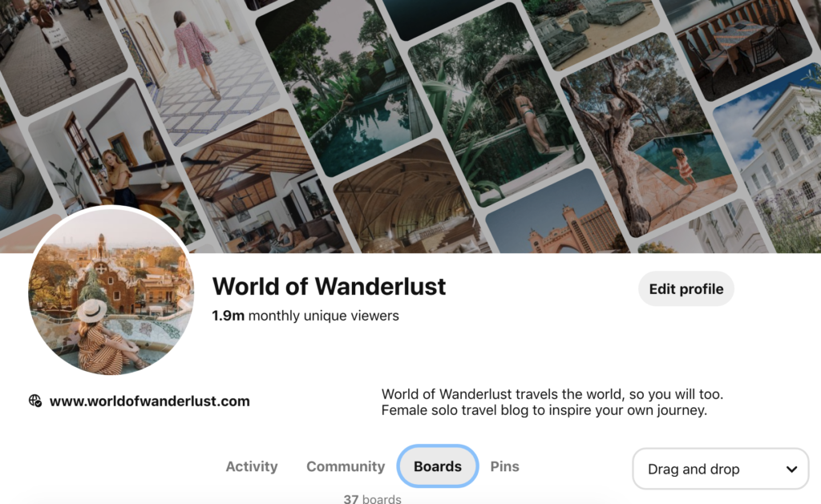Image resolution: width=821 pixels, height=504 pixels.
Task: Go to the Pins tab
Action: click(505, 466)
